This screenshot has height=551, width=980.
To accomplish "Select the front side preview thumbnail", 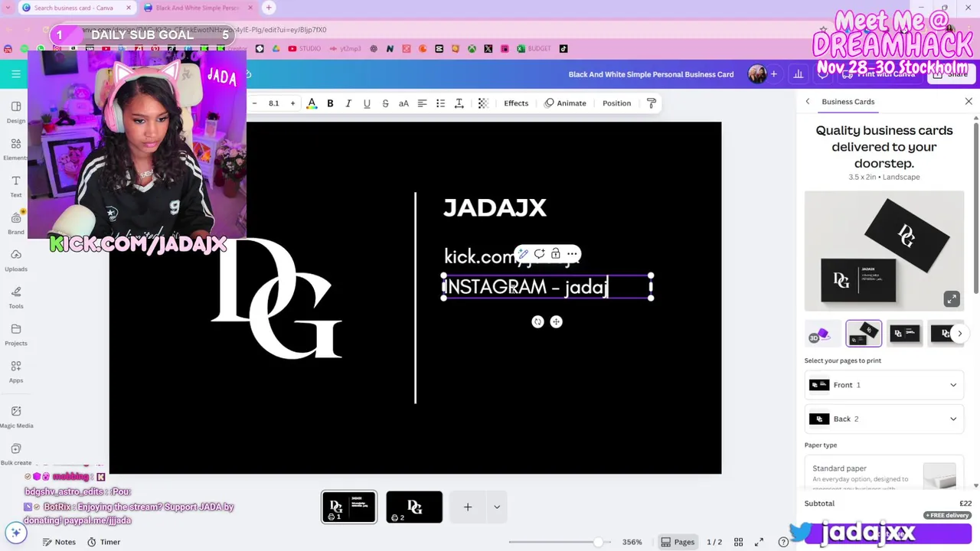I will point(905,334).
